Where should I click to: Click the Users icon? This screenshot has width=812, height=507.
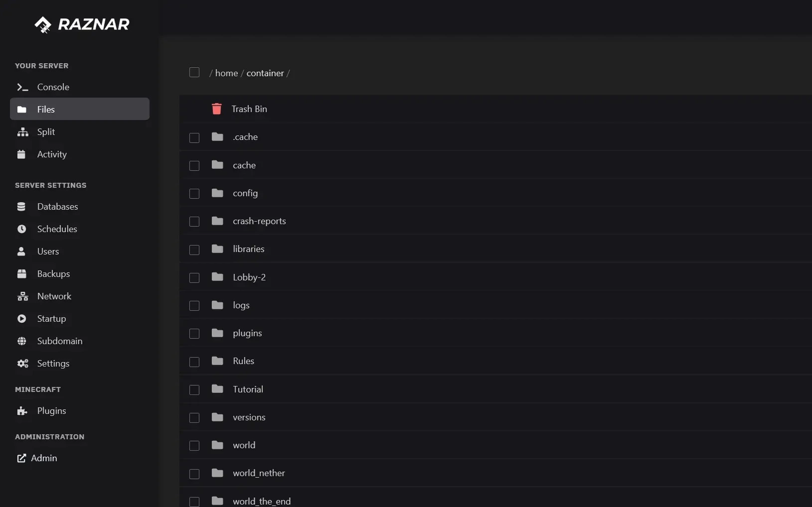tap(22, 252)
